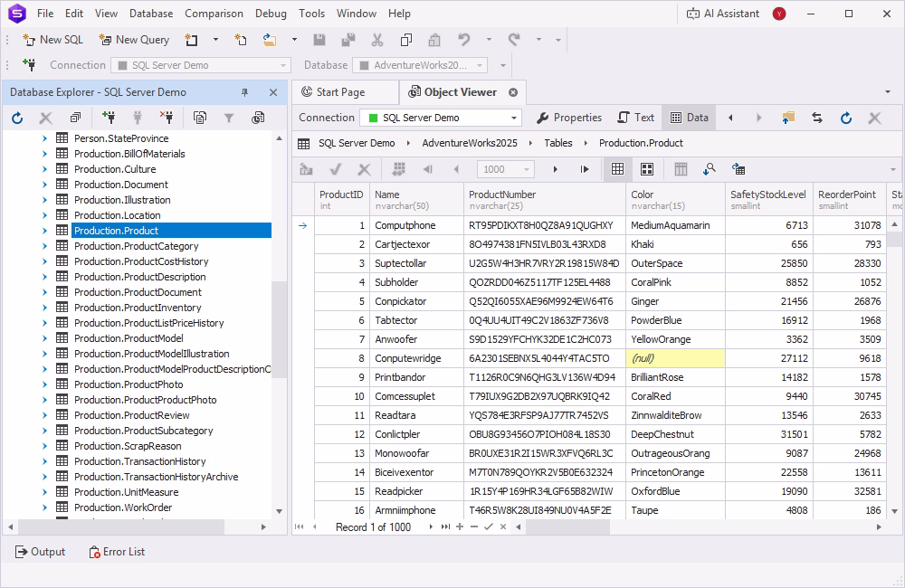Open the Connection dropdown showing SQL Server Demo

440,117
